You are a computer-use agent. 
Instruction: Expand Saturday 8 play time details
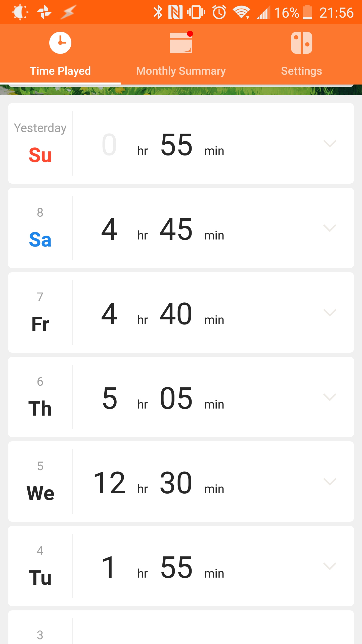tap(330, 228)
